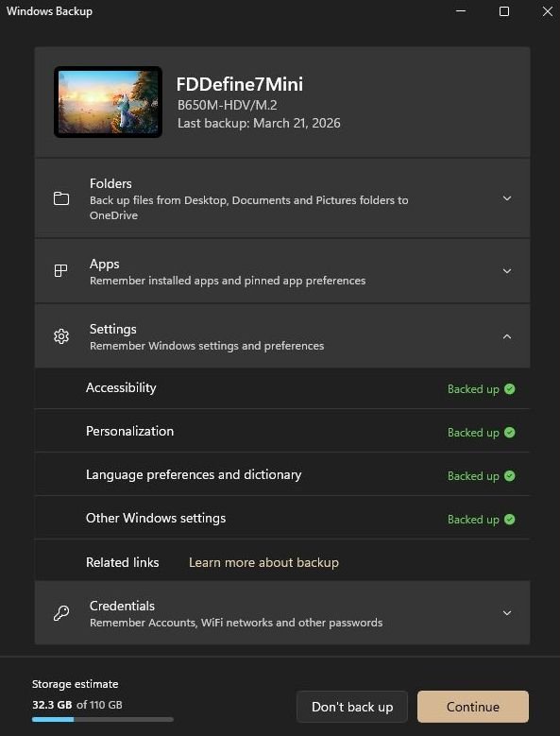Click green checkmark beside Accessibility
Screen dimensions: 560x736
coord(509,389)
